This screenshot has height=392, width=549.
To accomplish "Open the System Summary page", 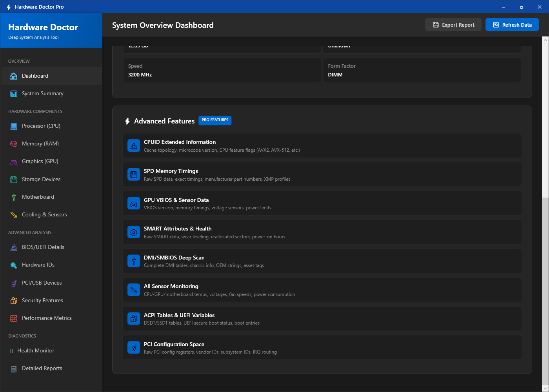I will 51,94.
